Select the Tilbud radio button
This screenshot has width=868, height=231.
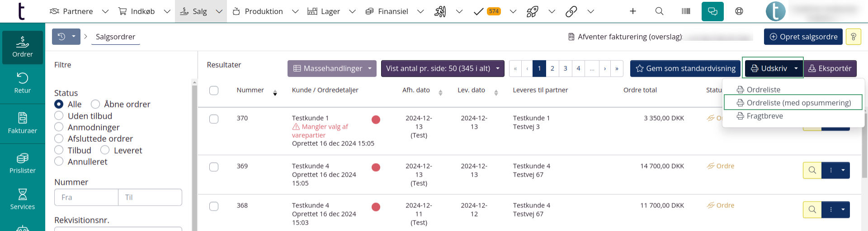pos(59,150)
